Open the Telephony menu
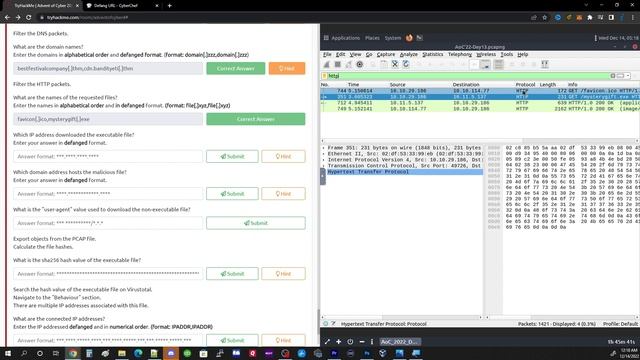 (x=460, y=54)
